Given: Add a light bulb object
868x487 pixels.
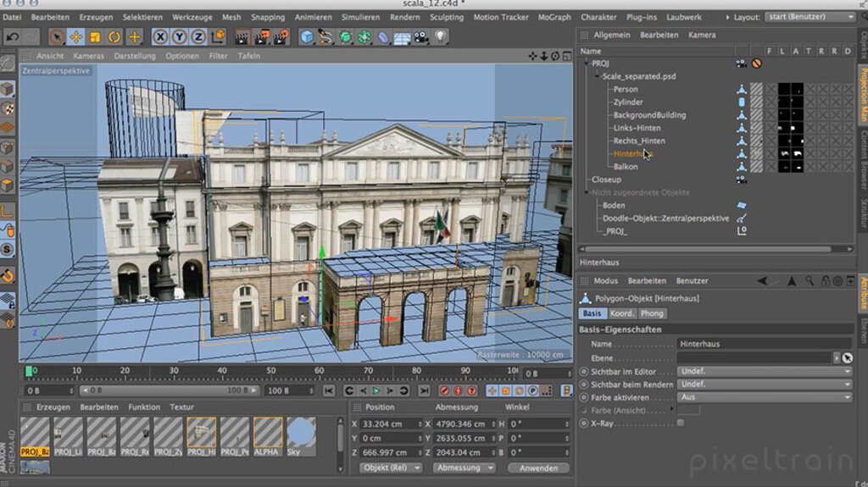Looking at the screenshot, I should pyautogui.click(x=440, y=37).
